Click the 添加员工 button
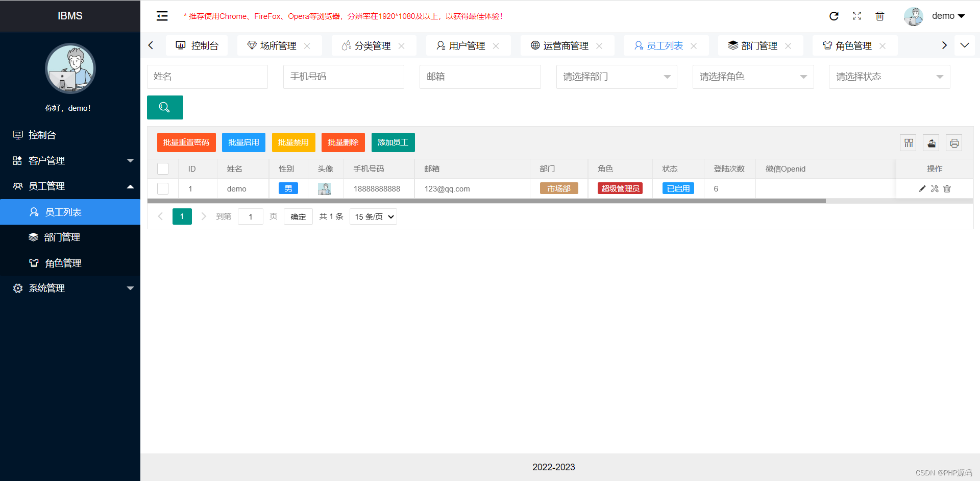 (x=393, y=142)
